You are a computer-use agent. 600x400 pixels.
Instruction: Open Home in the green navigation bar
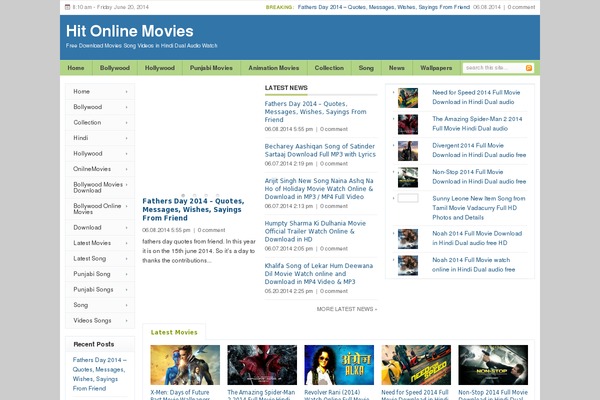coord(76,68)
